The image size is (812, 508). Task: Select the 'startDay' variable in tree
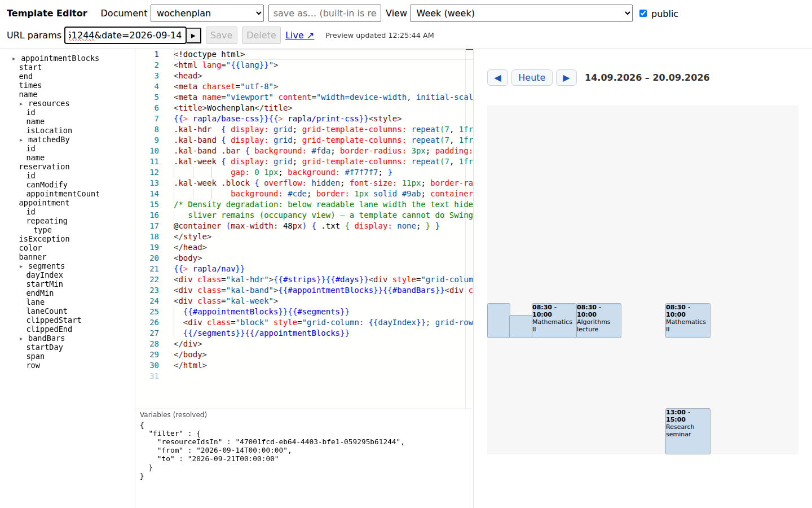pyautogui.click(x=45, y=348)
